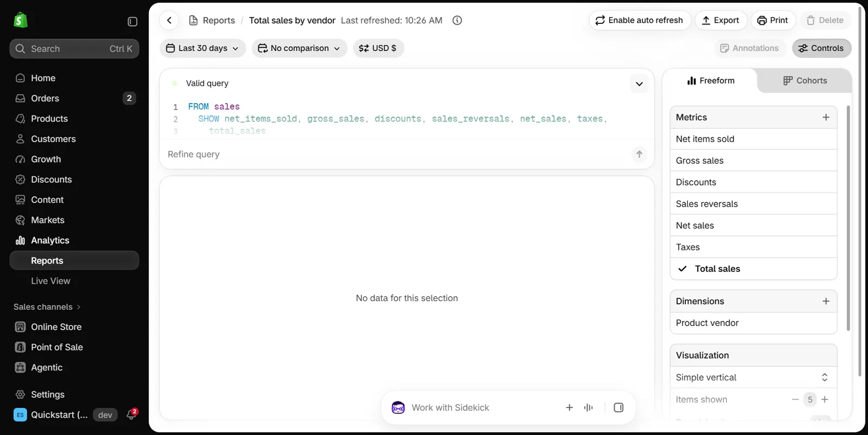Screen dimensions: 868x435
Task: Select the Taxes metric
Action: point(753,247)
